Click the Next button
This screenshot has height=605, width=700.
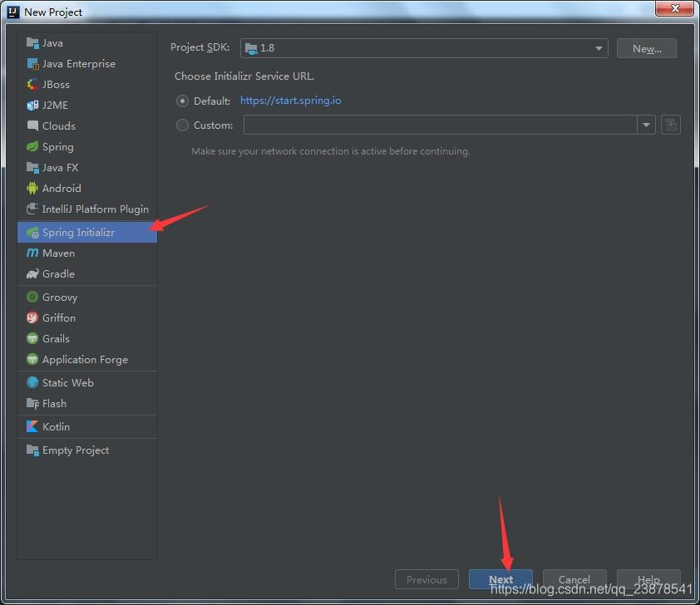click(500, 579)
